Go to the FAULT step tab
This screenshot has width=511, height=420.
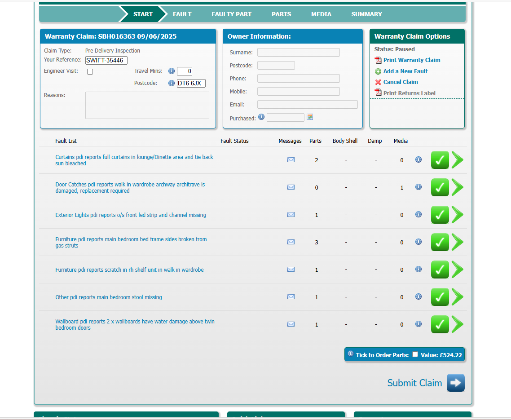click(182, 14)
